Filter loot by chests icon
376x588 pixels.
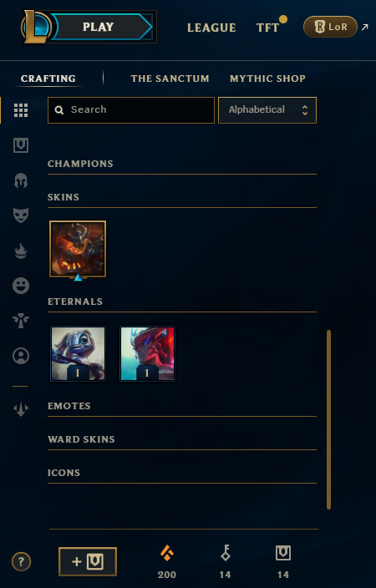point(21,145)
